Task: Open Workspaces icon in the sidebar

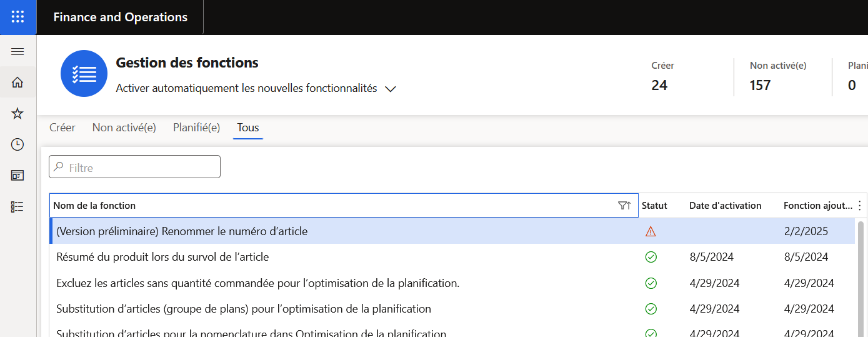Action: click(x=17, y=176)
